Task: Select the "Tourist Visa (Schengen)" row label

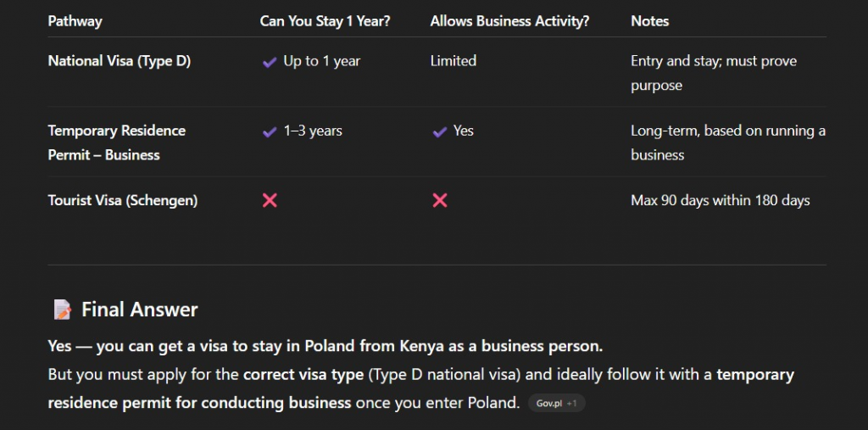Action: click(x=122, y=201)
